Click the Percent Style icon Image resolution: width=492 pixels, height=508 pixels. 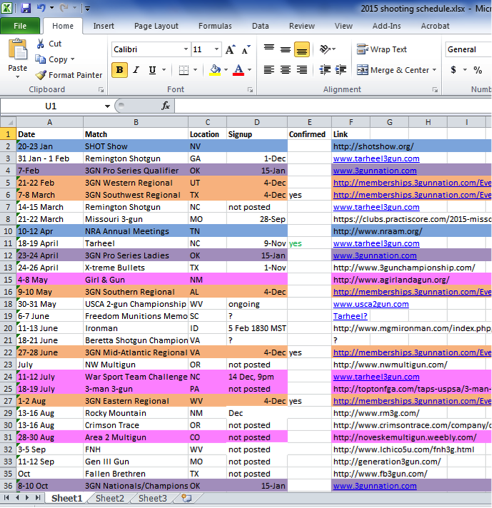pyautogui.click(x=478, y=70)
